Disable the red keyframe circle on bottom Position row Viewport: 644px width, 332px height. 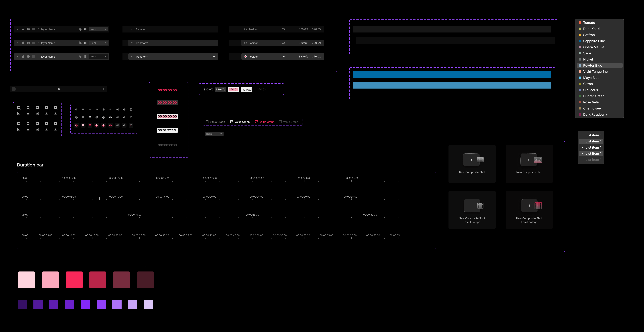(x=245, y=57)
